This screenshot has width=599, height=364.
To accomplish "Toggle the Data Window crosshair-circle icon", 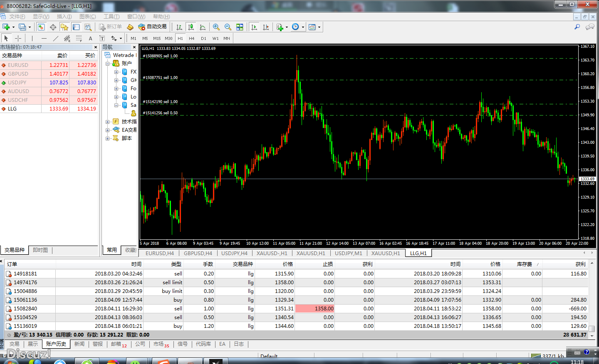I will (x=53, y=27).
